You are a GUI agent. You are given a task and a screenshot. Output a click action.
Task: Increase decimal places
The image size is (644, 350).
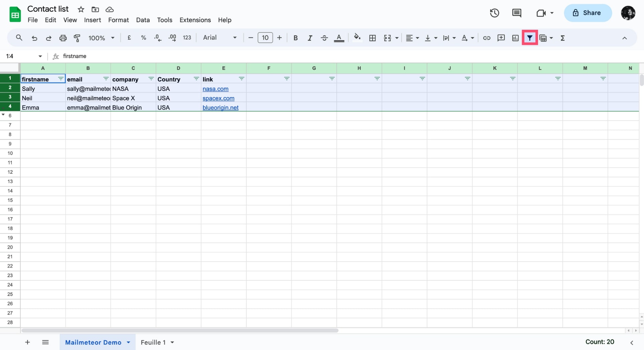pos(173,38)
